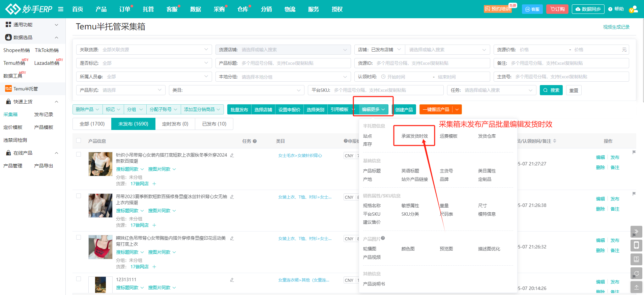644x295 pixels.
Task: Open the 产品形式 dropdown
Action: [x=121, y=90]
